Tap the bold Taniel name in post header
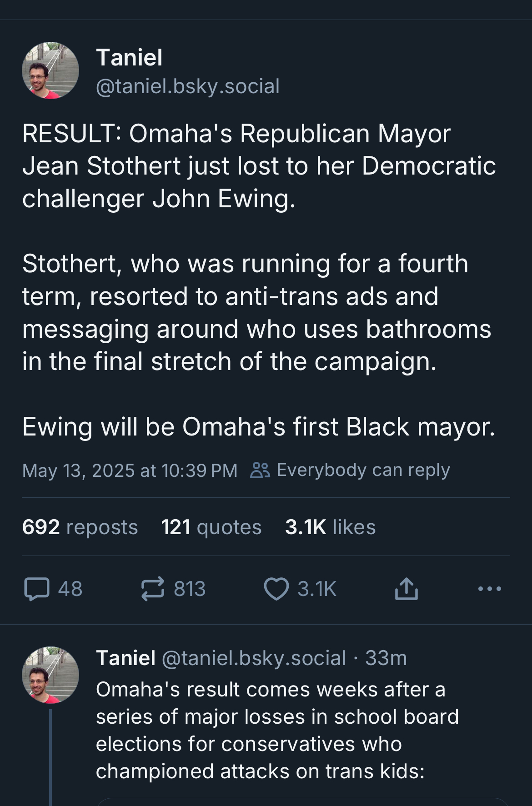This screenshot has height=806, width=532. [x=129, y=58]
